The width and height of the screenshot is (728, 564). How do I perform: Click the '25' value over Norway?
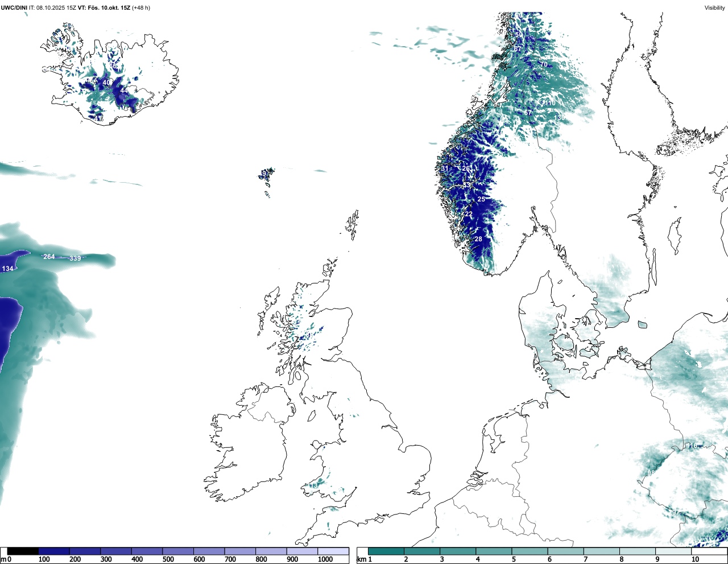481,199
